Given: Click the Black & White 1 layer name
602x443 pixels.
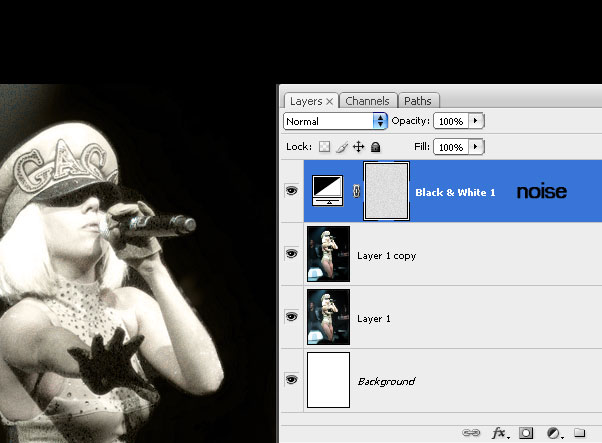Looking at the screenshot, I should (455, 192).
